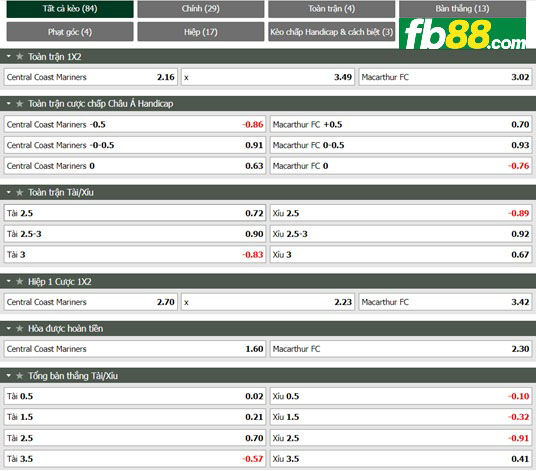Switch to the Chính (29) tab
Image resolution: width=536 pixels, height=471 pixels.
[201, 9]
